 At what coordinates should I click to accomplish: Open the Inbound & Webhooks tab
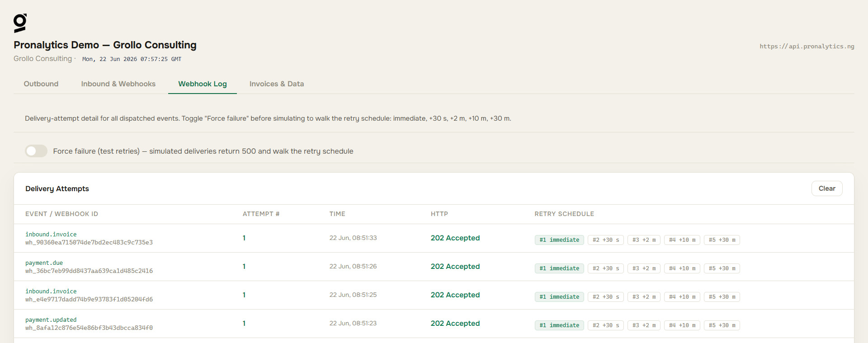coord(118,84)
